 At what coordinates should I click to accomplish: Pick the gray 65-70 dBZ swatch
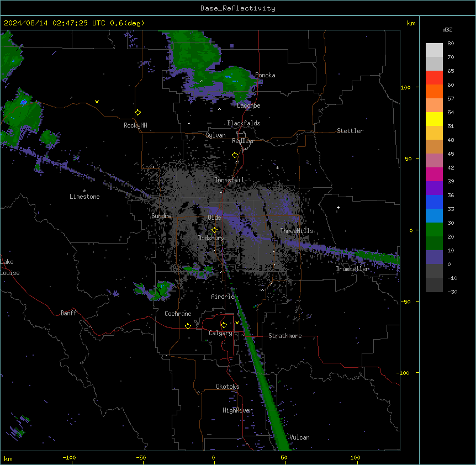[434, 64]
